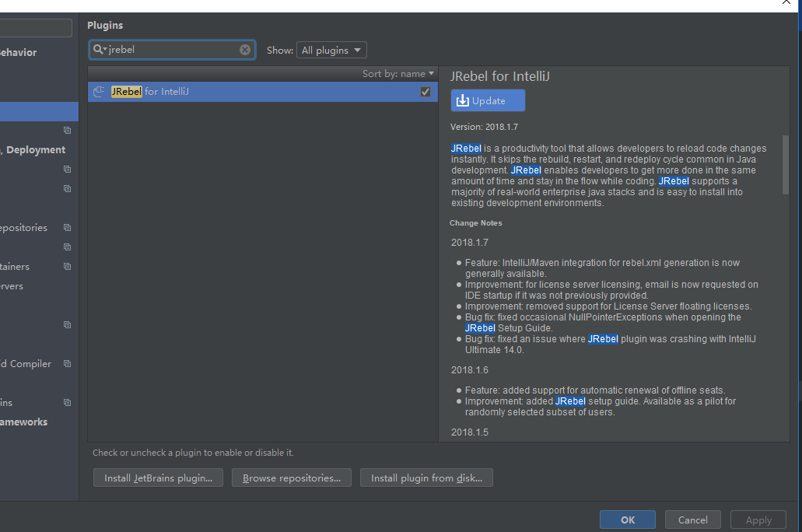Clear the jrebel search text with X icon
The image size is (802, 532).
point(245,50)
